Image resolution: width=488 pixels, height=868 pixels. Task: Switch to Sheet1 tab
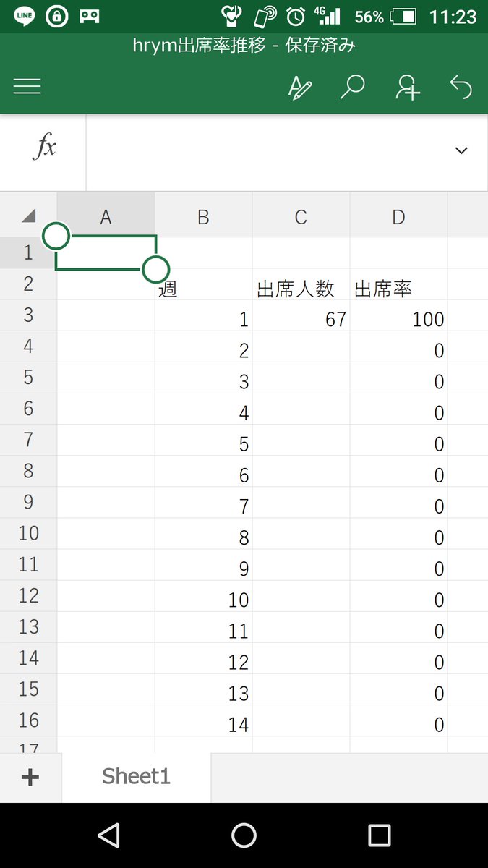point(136,777)
